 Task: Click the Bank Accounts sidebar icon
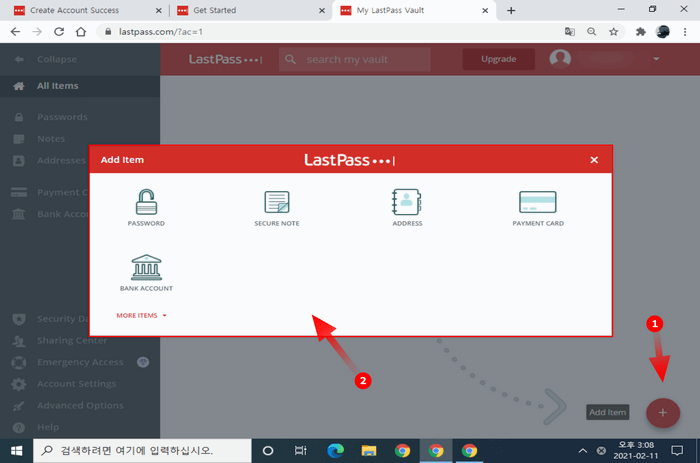coord(19,214)
